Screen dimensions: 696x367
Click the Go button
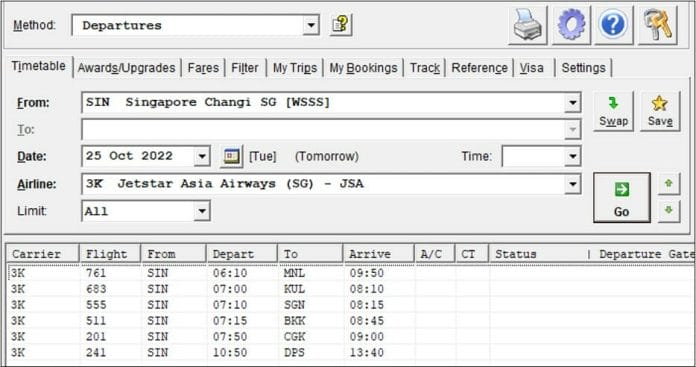tap(621, 197)
